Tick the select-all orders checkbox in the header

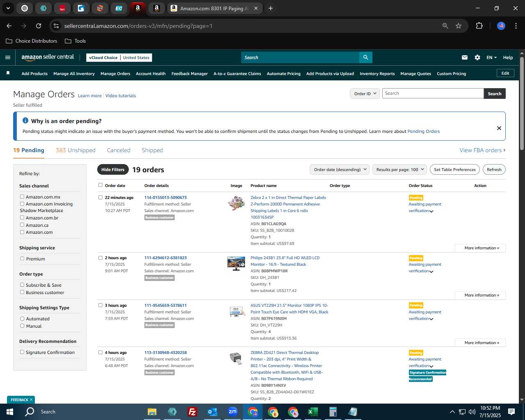coord(100,185)
